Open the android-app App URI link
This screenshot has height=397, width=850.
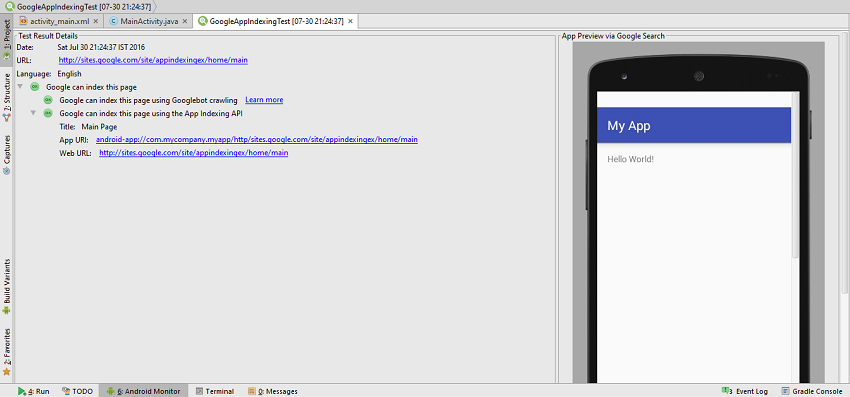256,139
